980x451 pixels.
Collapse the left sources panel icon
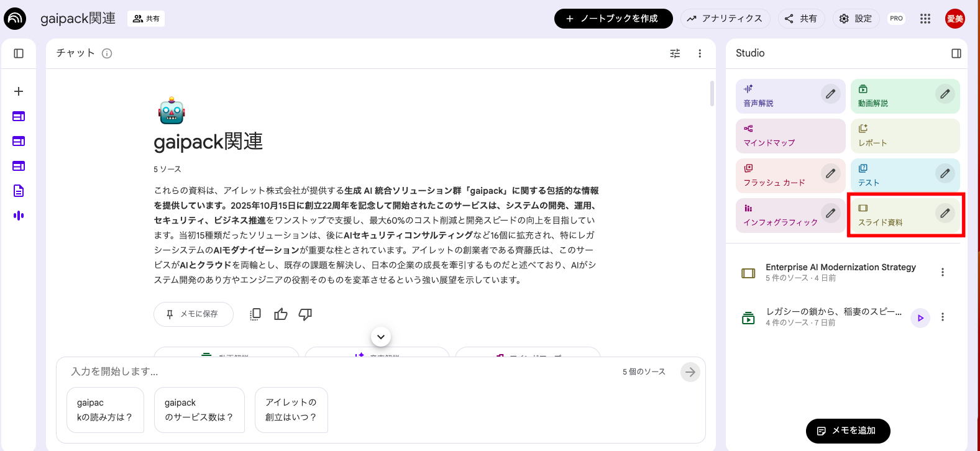(x=19, y=53)
